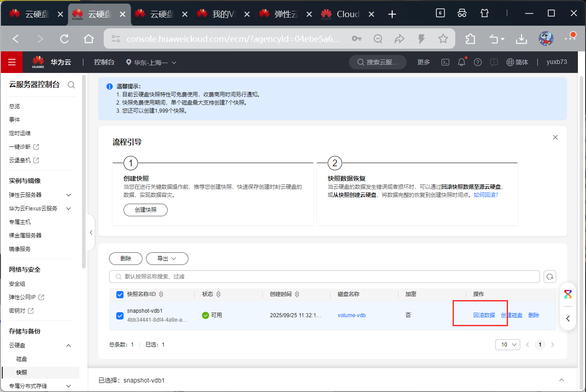Open the help question mark icon
The width and height of the screenshot is (586, 392).
478,62
